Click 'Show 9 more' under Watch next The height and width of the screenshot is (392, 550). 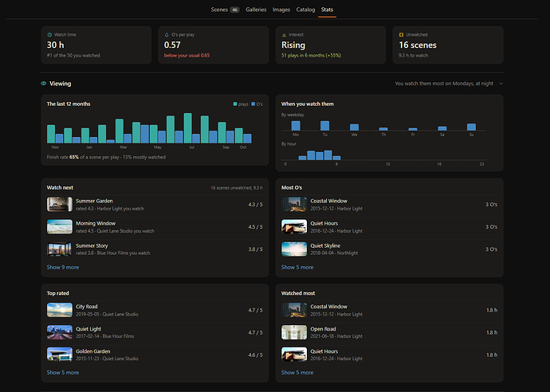coord(63,267)
